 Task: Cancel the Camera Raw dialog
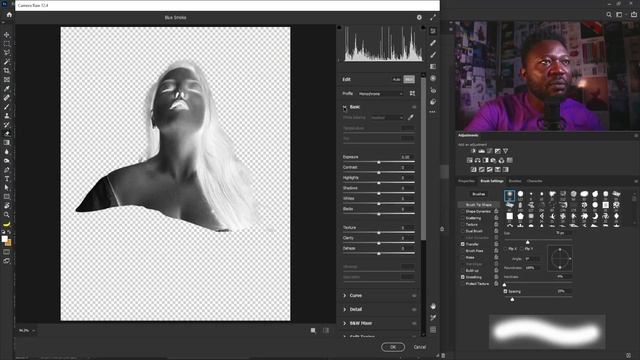click(x=420, y=347)
